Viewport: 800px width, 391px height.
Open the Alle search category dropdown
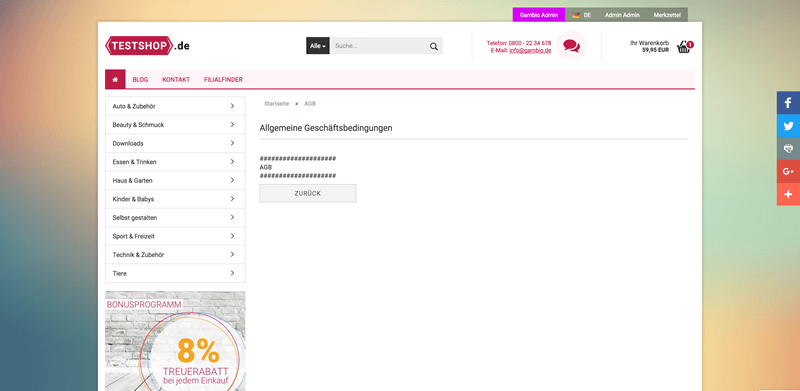[x=318, y=46]
